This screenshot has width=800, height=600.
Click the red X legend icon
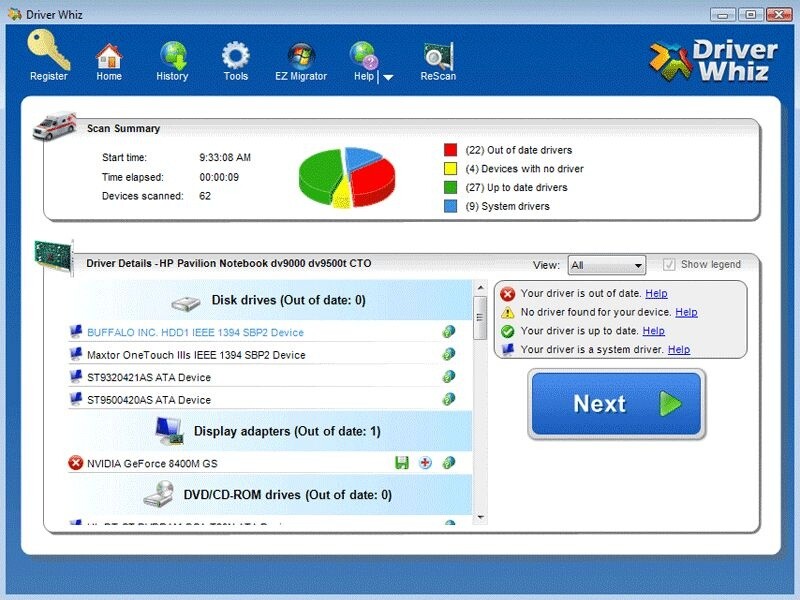(x=507, y=294)
